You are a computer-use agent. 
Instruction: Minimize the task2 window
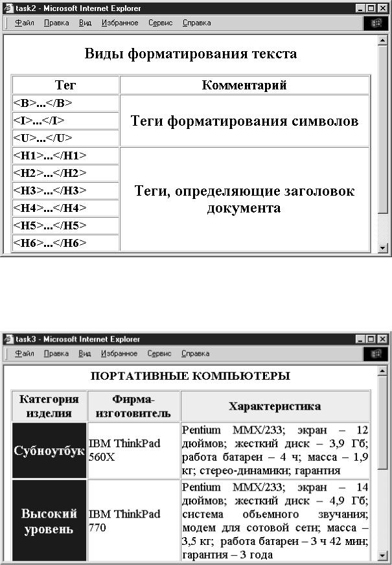click(360, 8)
